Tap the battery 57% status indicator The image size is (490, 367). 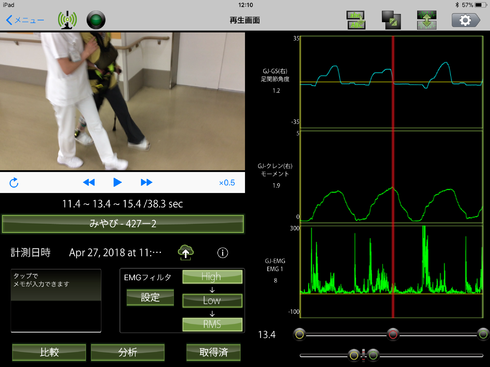(474, 5)
